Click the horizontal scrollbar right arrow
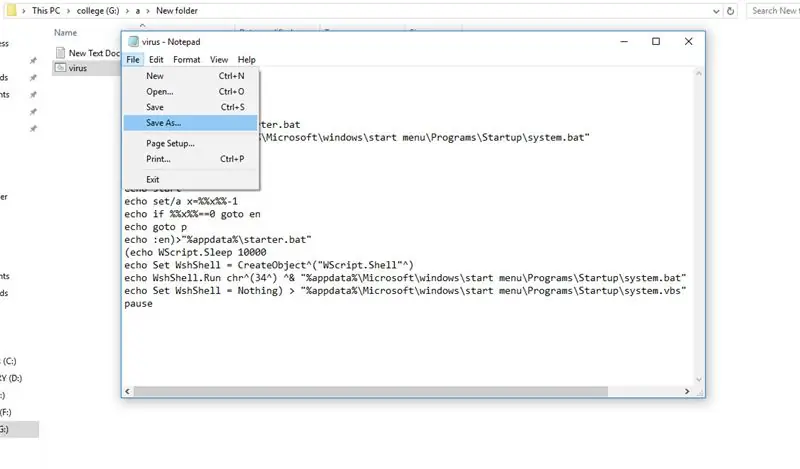800x469 pixels. [687, 391]
